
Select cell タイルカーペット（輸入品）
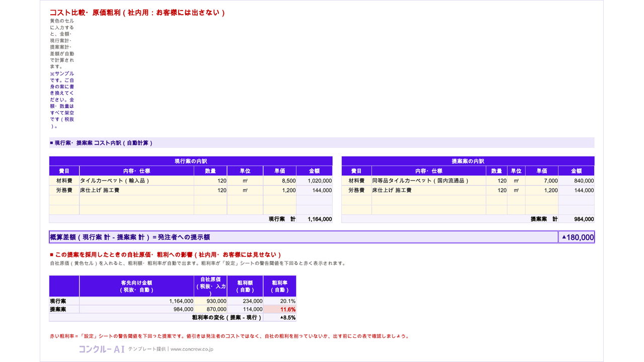(x=136, y=180)
